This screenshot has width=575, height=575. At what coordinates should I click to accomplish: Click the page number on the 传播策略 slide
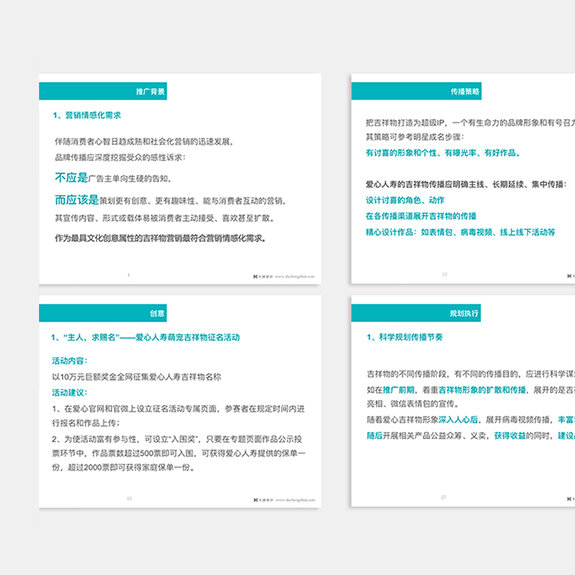pos(444,274)
